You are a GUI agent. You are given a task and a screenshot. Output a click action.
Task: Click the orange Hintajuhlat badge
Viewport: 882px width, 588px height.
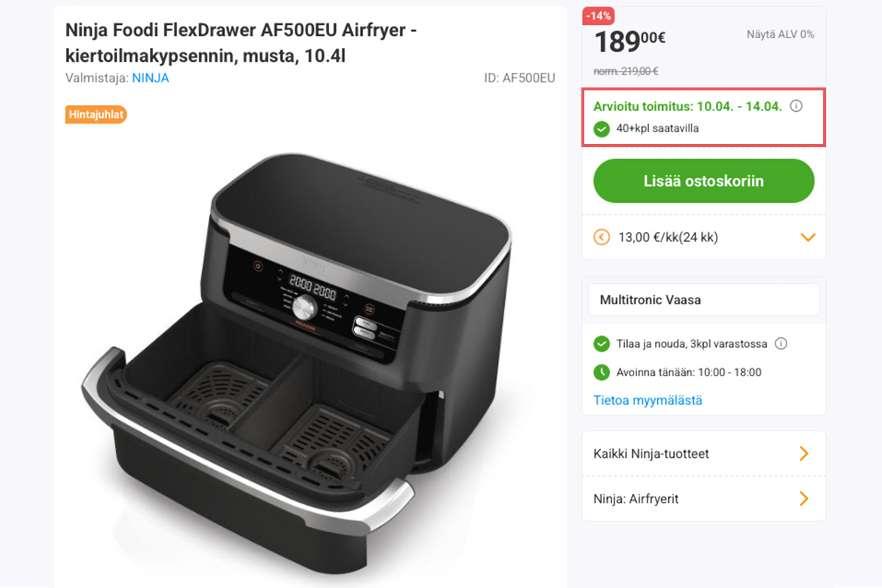(x=96, y=115)
